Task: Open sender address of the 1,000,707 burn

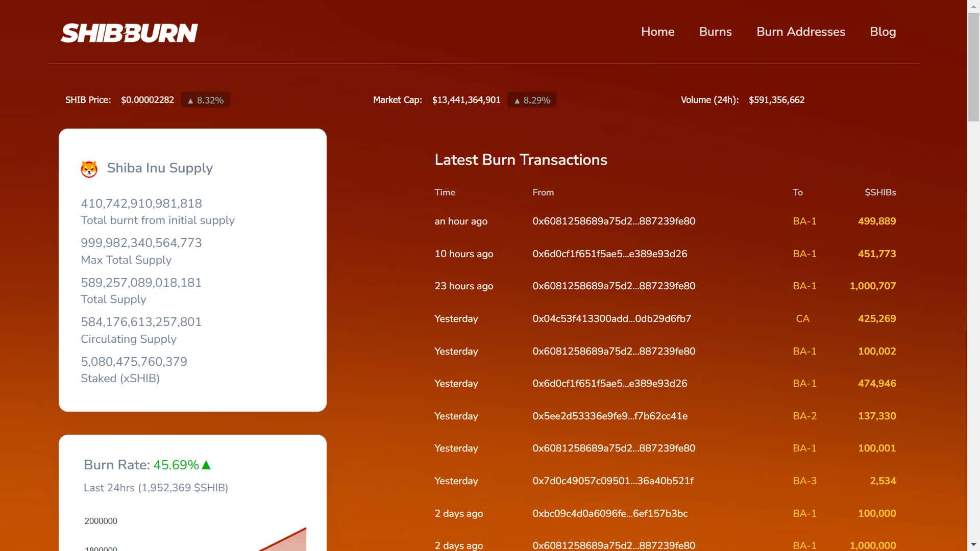Action: click(614, 286)
